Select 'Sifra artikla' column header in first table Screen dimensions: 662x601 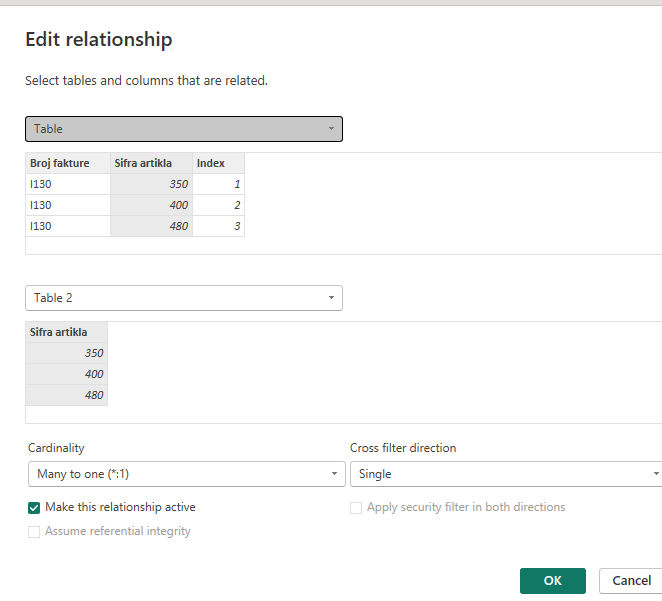(152, 163)
